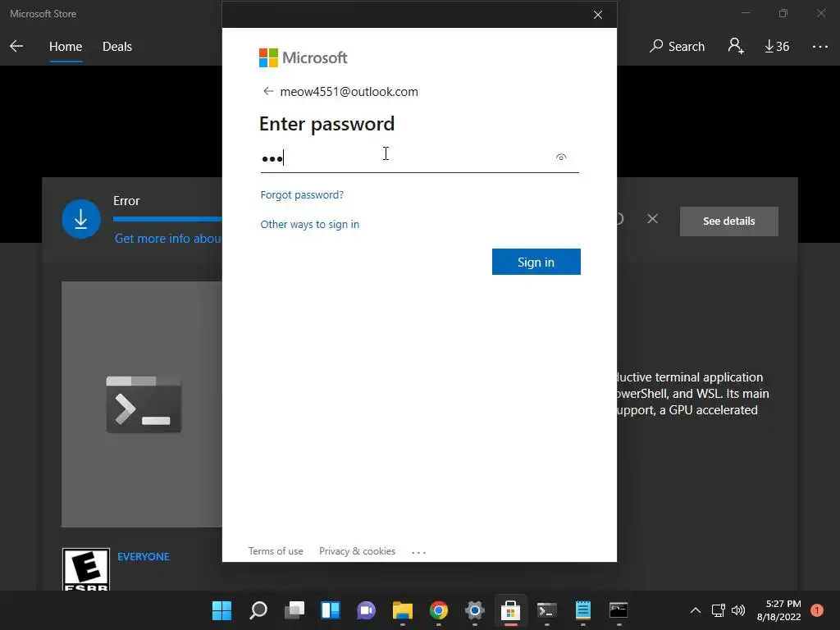Open Notepad from the taskbar
This screenshot has height=630, width=840.
click(583, 610)
